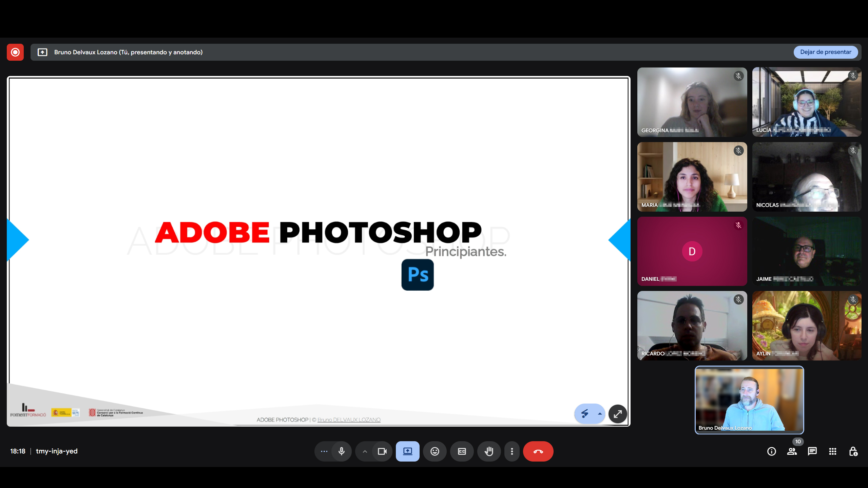Mute the microphone in the call bar
The width and height of the screenshot is (868, 488).
click(342, 451)
